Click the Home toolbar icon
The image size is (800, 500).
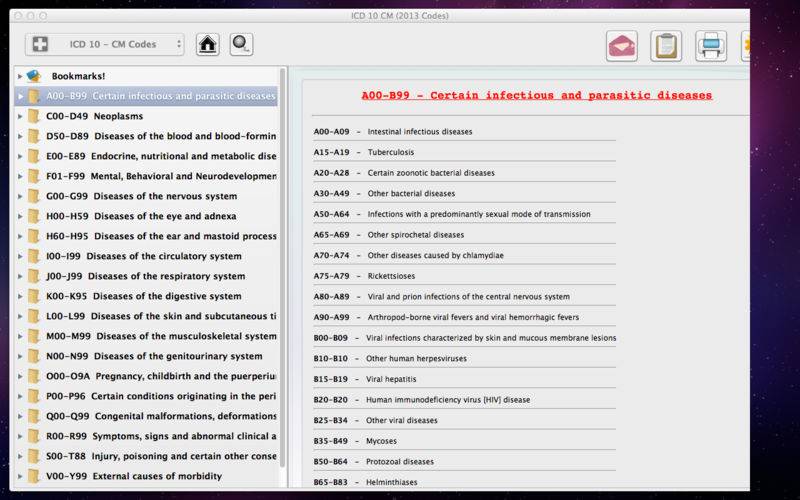pos(208,44)
